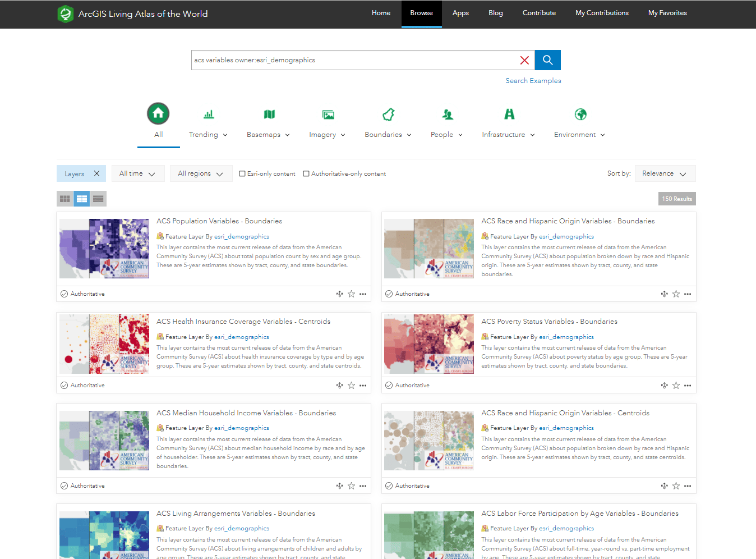Switch to compact list view layout

pyautogui.click(x=98, y=199)
